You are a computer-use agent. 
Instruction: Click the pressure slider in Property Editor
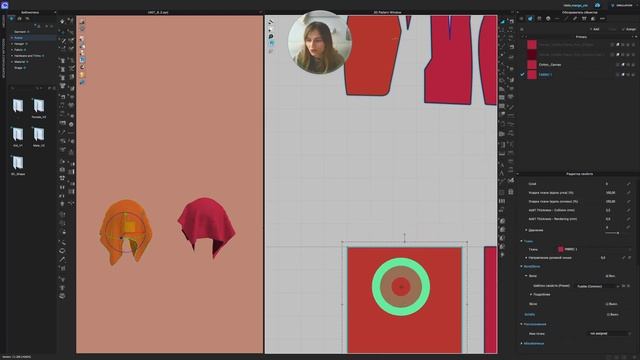[612, 233]
